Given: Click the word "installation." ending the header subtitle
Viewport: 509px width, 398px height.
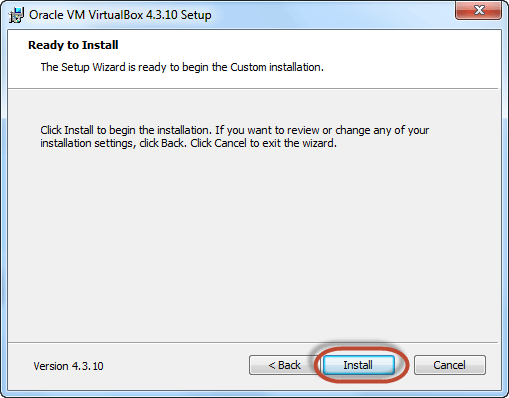Looking at the screenshot, I should [296, 67].
